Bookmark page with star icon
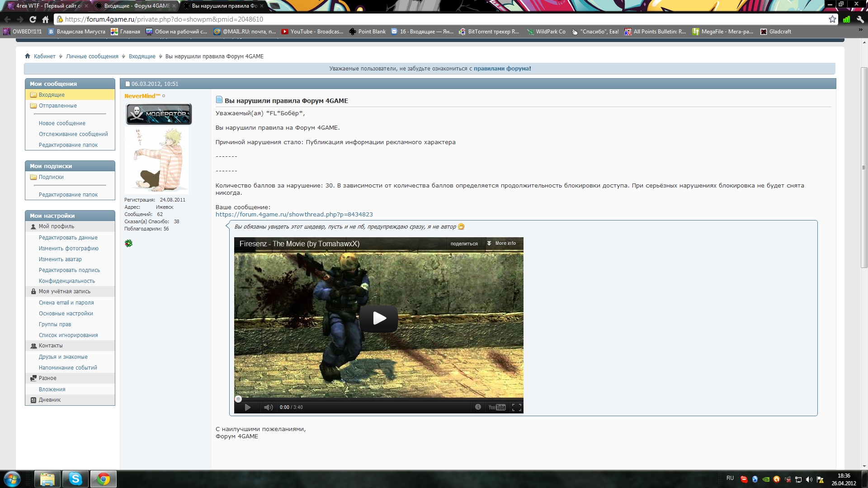This screenshot has height=488, width=868. coord(832,19)
